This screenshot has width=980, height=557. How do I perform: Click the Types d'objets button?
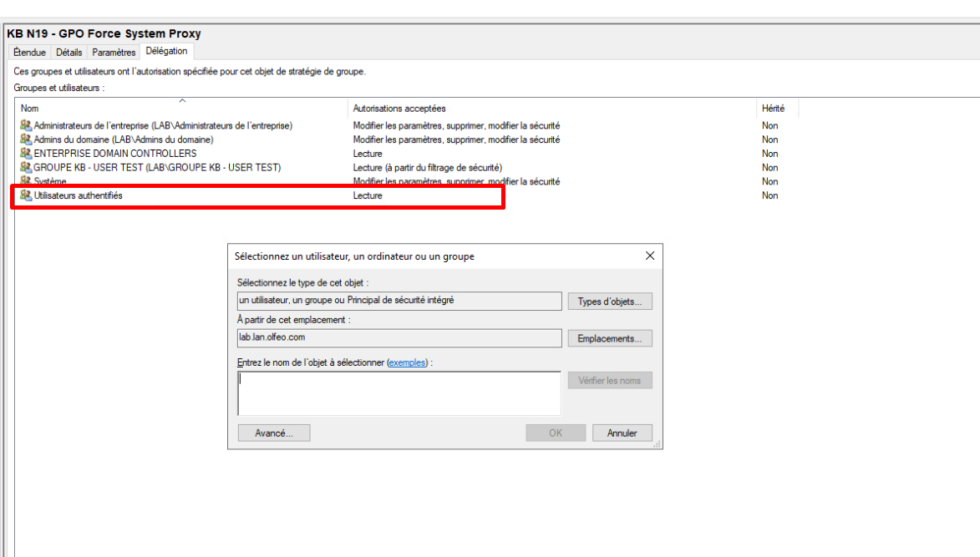610,301
